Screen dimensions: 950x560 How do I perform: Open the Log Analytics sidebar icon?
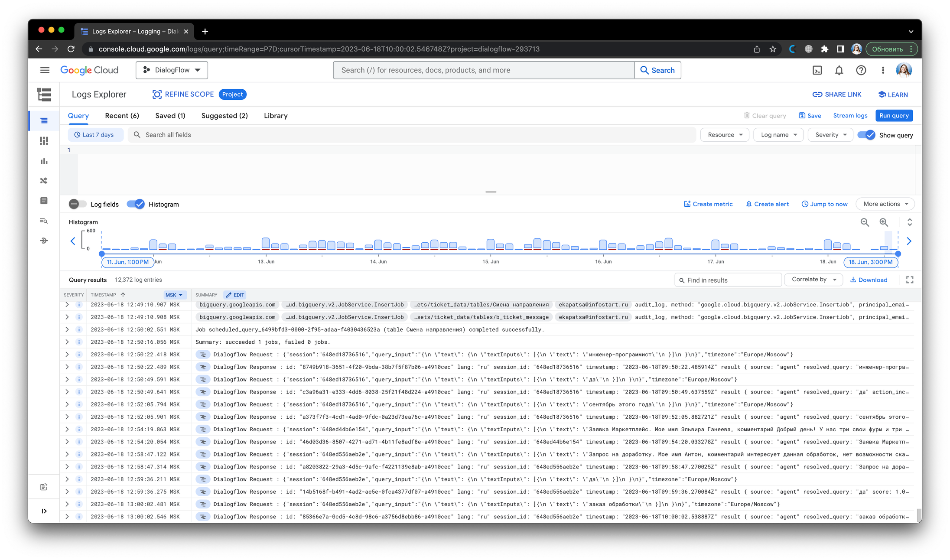pos(44,221)
